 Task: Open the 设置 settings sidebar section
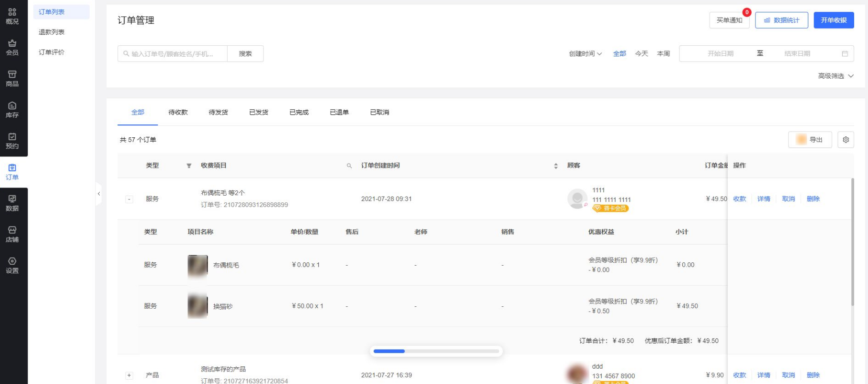coord(12,266)
